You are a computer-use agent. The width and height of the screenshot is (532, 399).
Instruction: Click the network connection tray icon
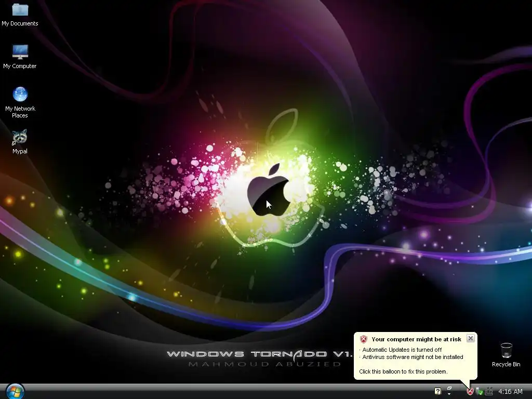pyautogui.click(x=489, y=392)
